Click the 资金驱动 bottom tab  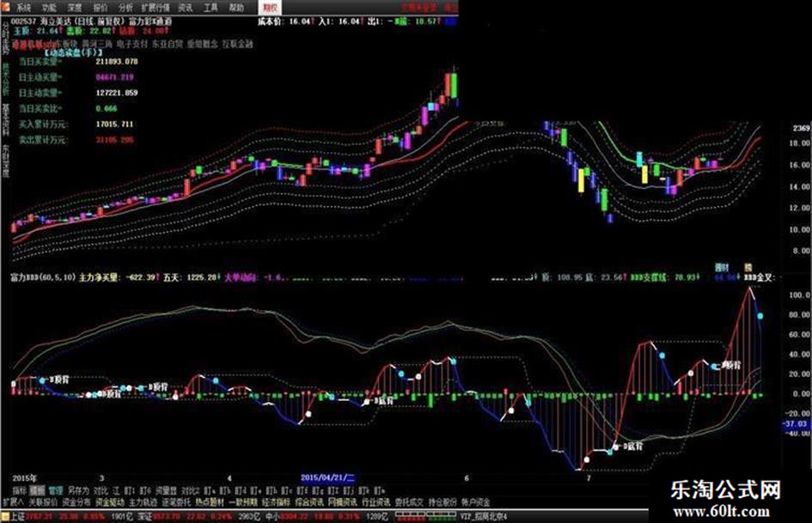tap(110, 502)
